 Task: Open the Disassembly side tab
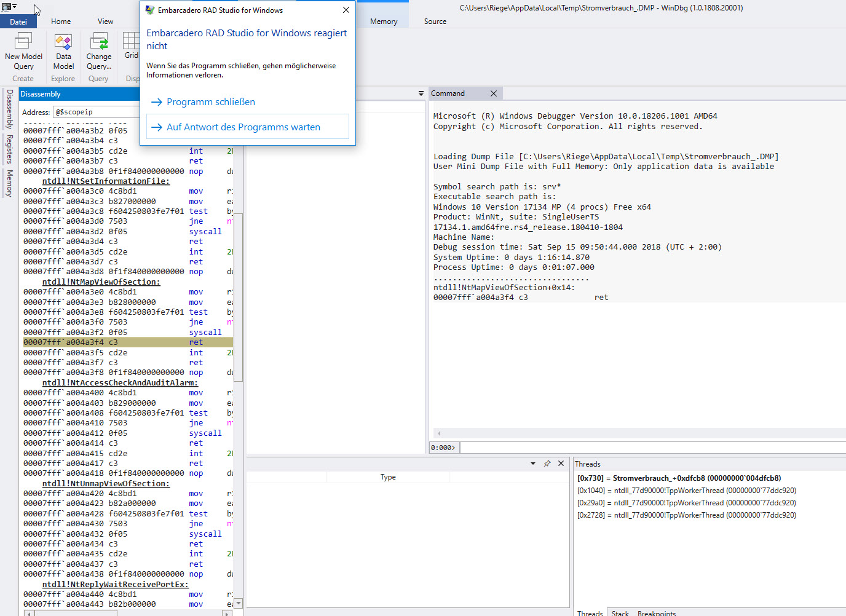point(9,109)
